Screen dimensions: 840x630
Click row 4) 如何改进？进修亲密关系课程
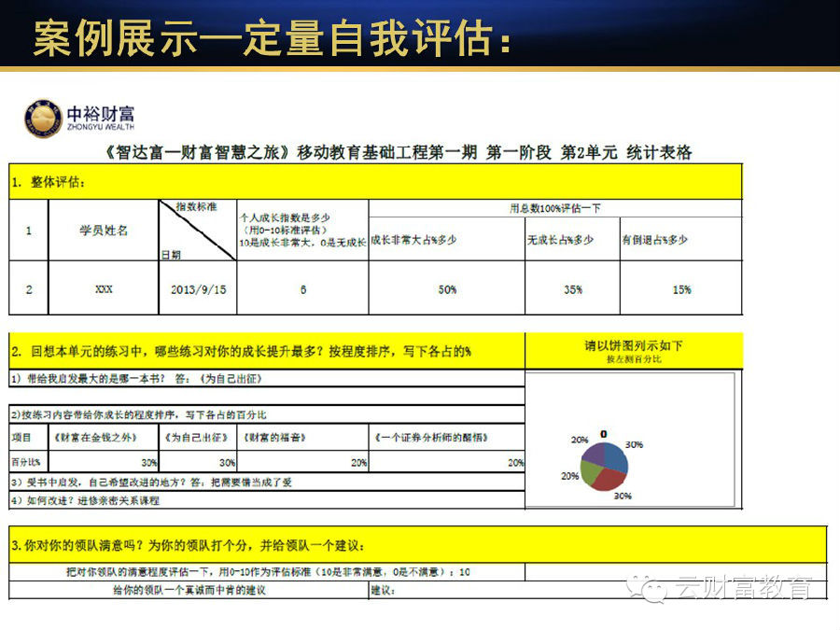pos(267,500)
